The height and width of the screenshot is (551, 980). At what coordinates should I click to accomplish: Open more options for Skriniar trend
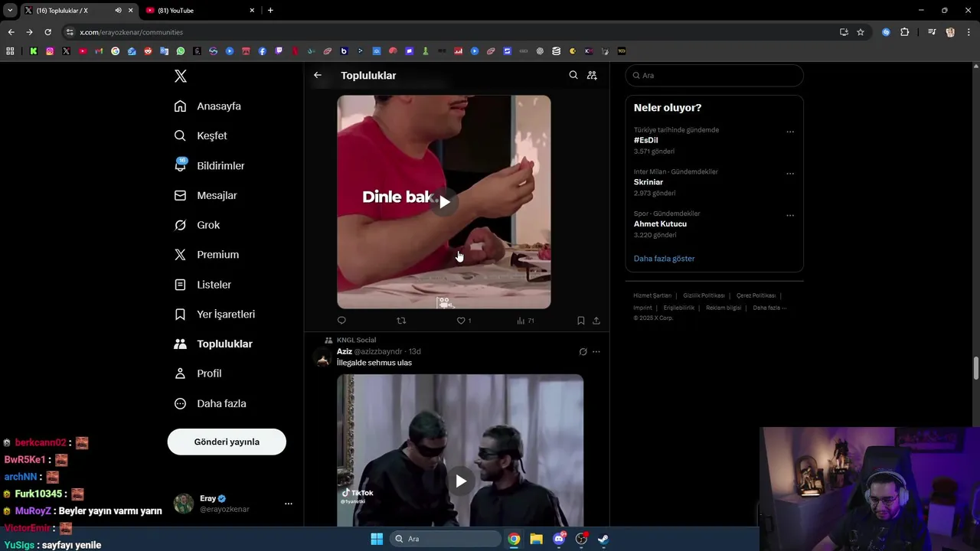click(790, 174)
